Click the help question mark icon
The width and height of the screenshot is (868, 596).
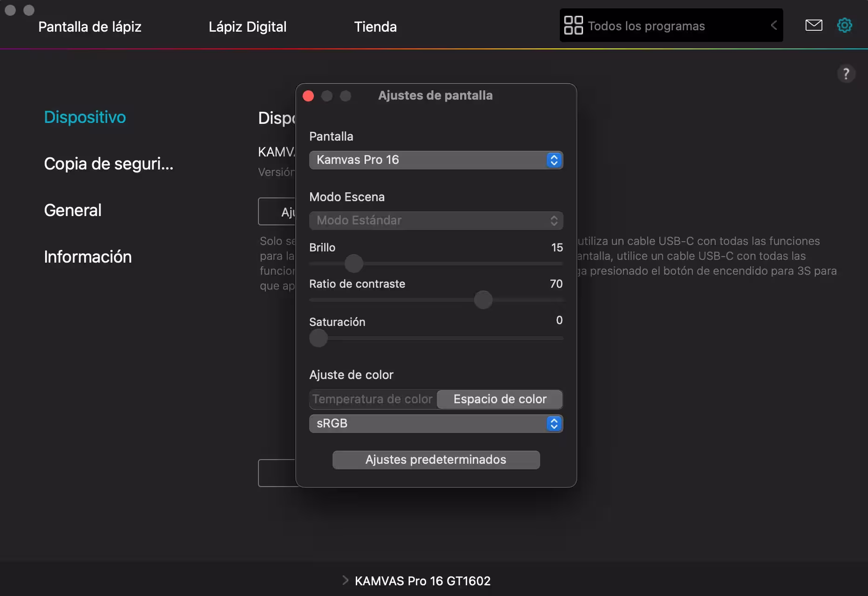pyautogui.click(x=846, y=74)
